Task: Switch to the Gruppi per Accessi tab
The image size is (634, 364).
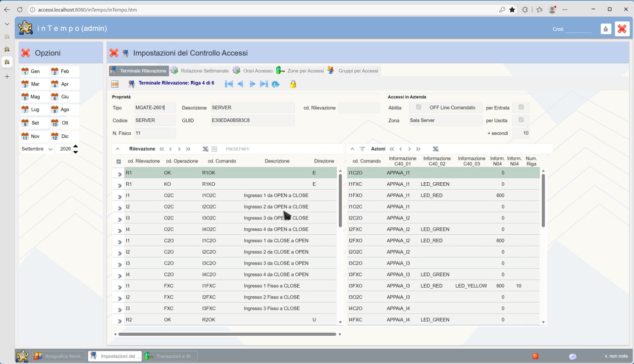Action: (353, 71)
